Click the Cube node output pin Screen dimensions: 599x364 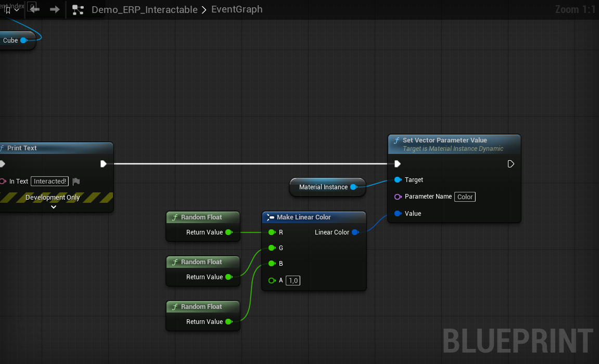[24, 40]
